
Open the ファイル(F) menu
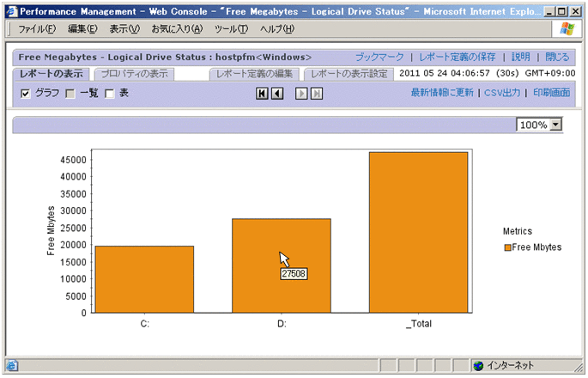coord(37,29)
